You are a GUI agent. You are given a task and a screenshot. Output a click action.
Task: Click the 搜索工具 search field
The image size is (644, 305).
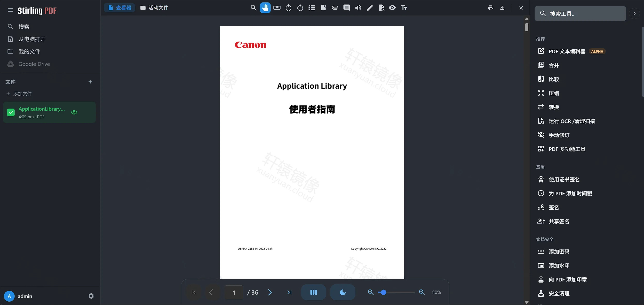(x=580, y=14)
